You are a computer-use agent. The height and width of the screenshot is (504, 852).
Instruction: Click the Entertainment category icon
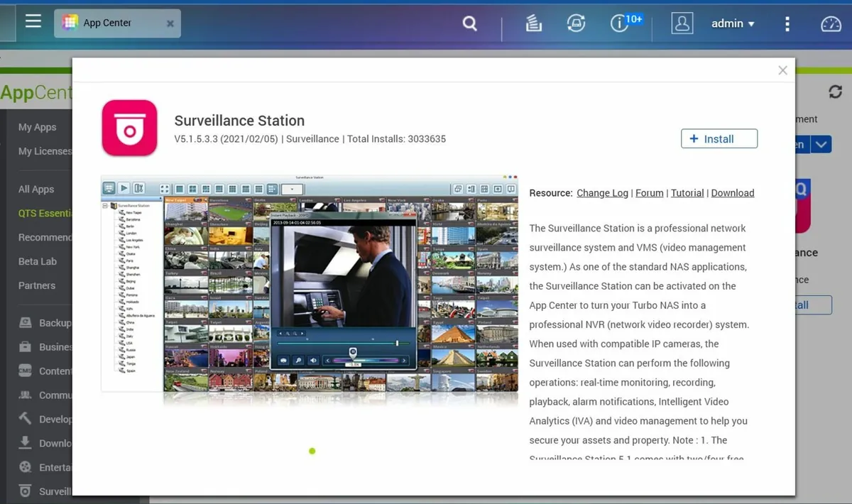click(26, 467)
